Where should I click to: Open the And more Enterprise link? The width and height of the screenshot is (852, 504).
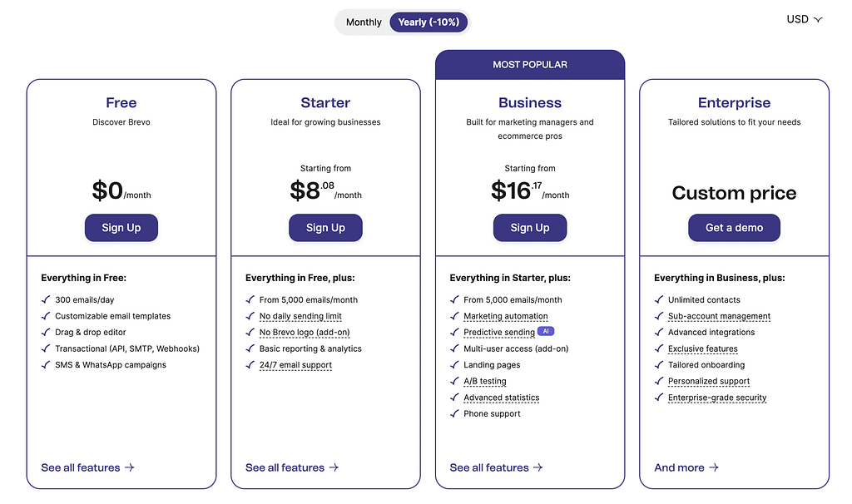click(686, 467)
